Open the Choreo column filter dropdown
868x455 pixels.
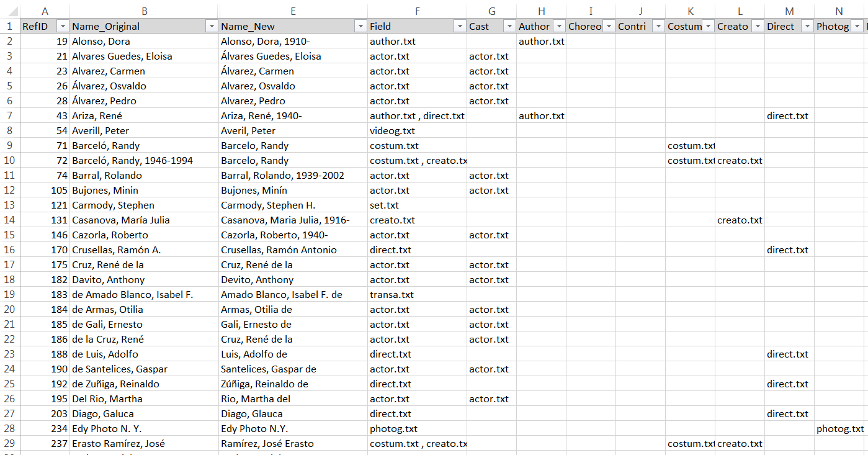[609, 26]
